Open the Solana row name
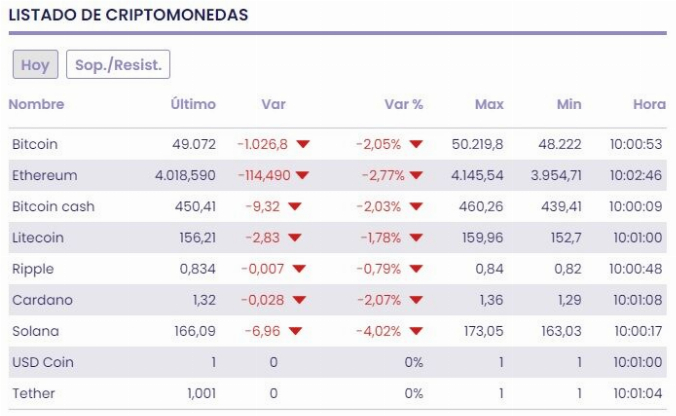This screenshot has width=676, height=416. click(35, 331)
